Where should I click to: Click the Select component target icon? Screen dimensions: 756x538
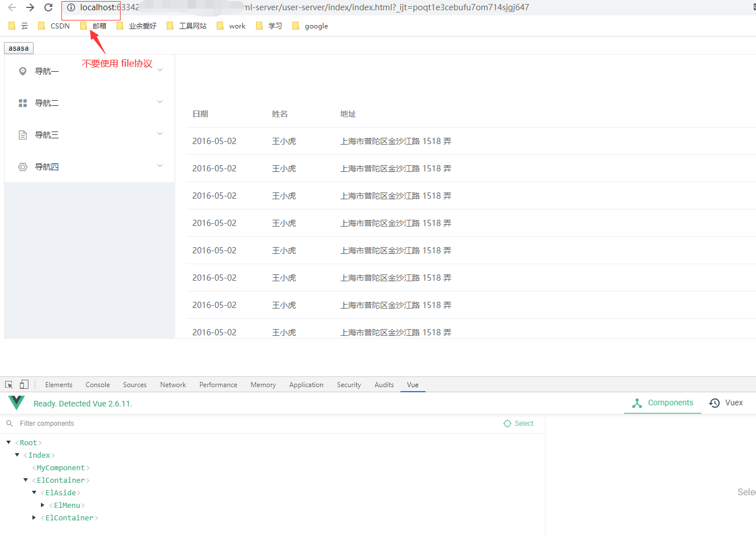pos(507,424)
